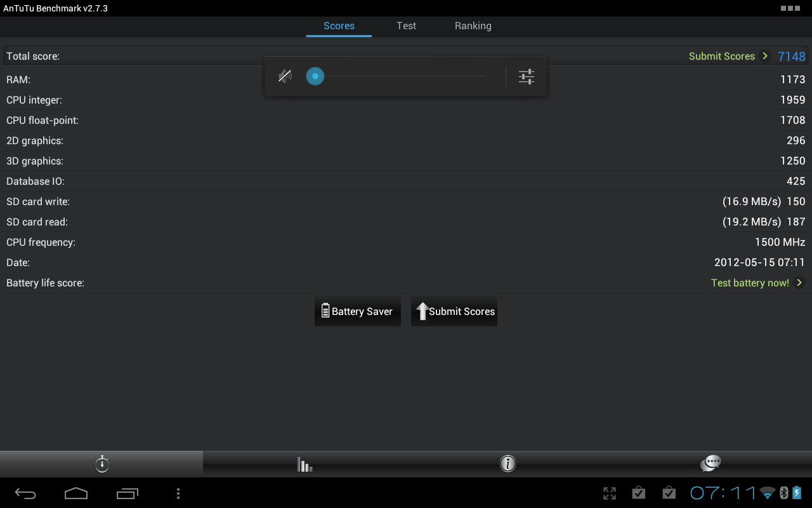Tap the Bluetooth status icon
The image size is (812, 508).
click(783, 493)
